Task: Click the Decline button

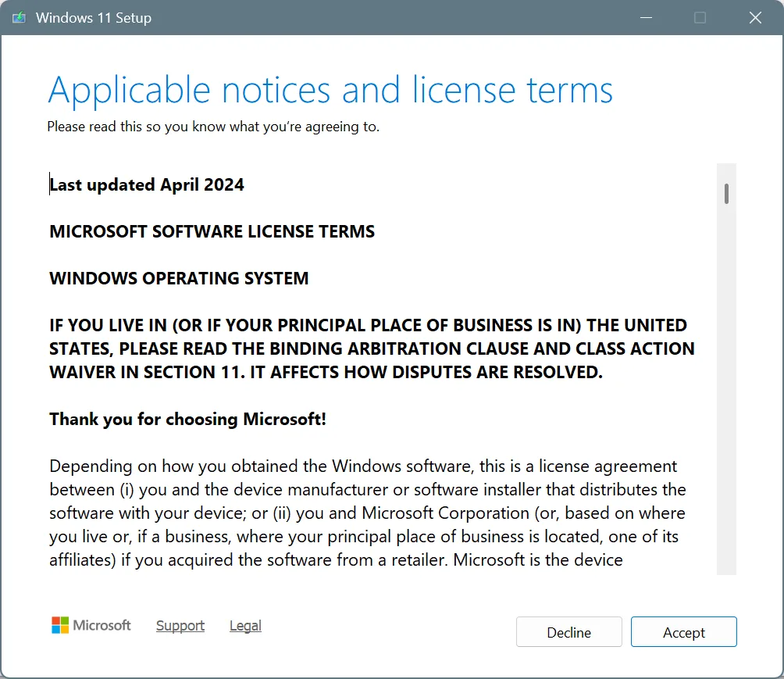Action: (x=569, y=632)
